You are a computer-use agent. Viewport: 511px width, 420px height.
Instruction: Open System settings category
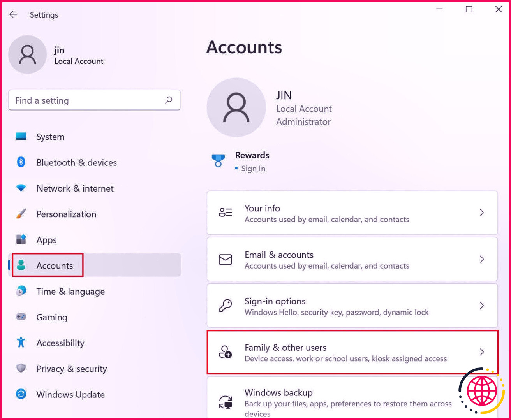tap(95, 137)
